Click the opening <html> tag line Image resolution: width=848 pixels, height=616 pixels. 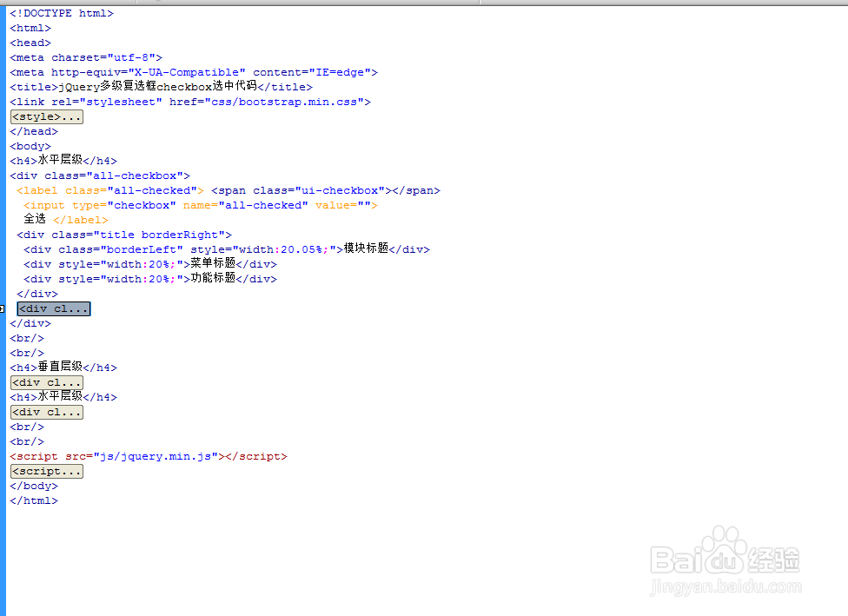coord(30,28)
